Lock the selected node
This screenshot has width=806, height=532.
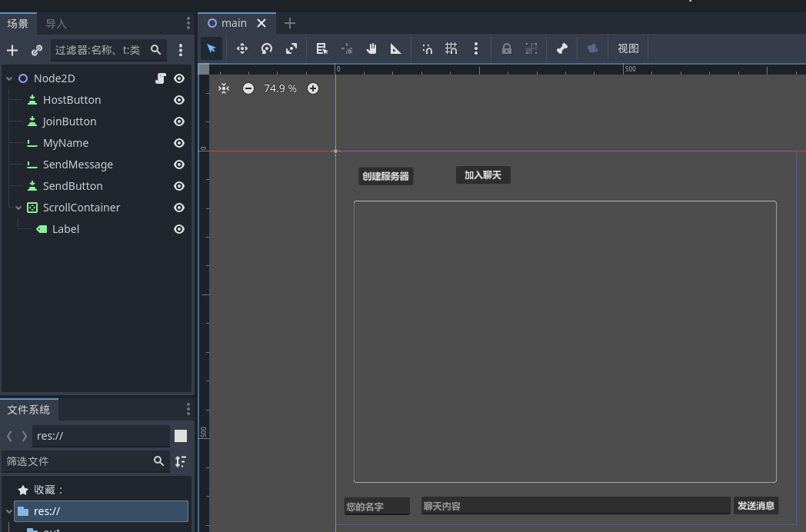pos(507,48)
